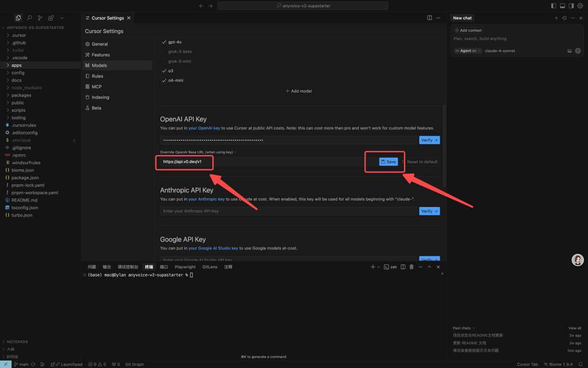
Task: Uncheck the gpt-4o model checkbox
Action: pyautogui.click(x=164, y=42)
